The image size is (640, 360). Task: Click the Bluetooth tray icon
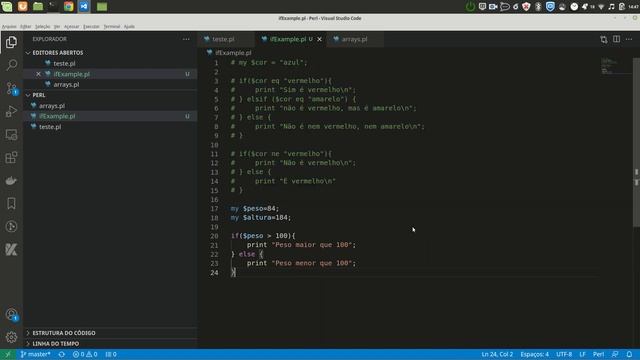click(538, 7)
